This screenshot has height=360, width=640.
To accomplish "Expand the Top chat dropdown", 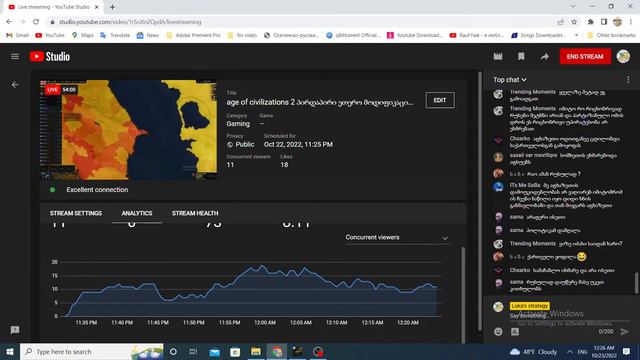I will [x=509, y=80].
